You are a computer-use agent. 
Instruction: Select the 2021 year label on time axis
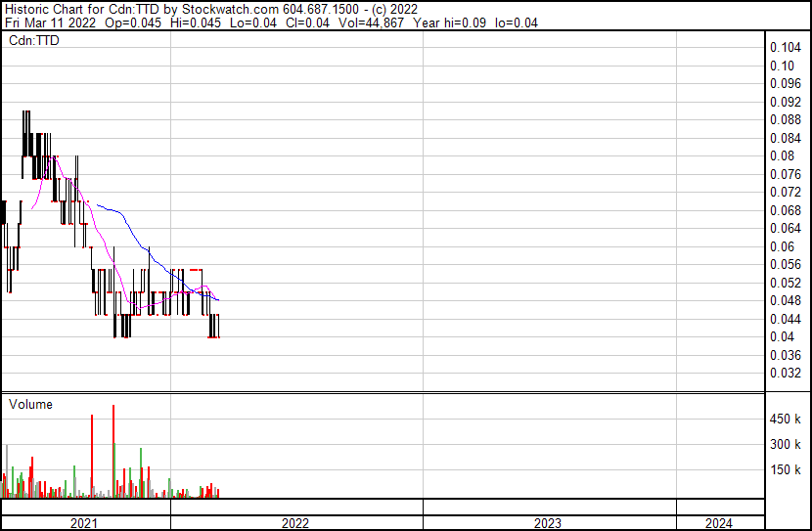tap(85, 523)
